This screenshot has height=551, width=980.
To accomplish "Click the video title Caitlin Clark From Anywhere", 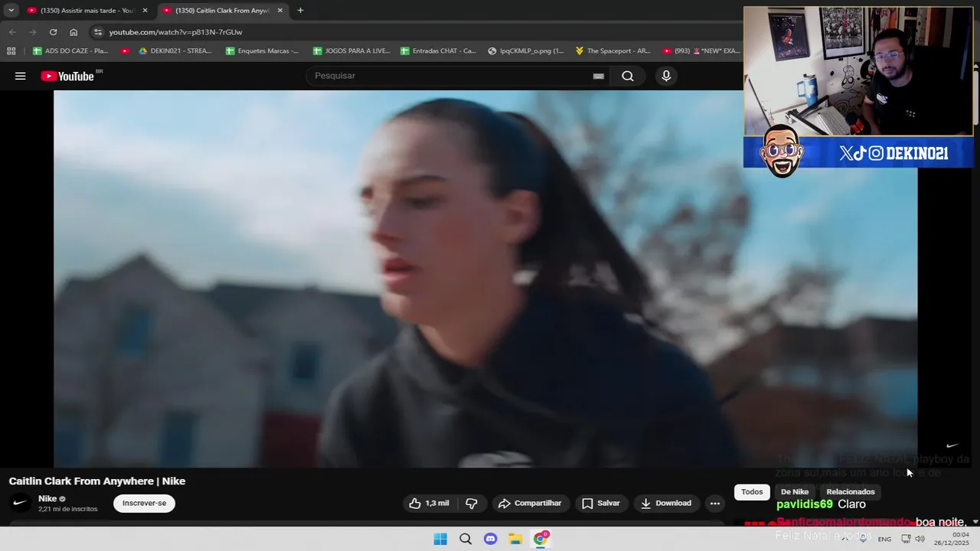I will coord(97,481).
